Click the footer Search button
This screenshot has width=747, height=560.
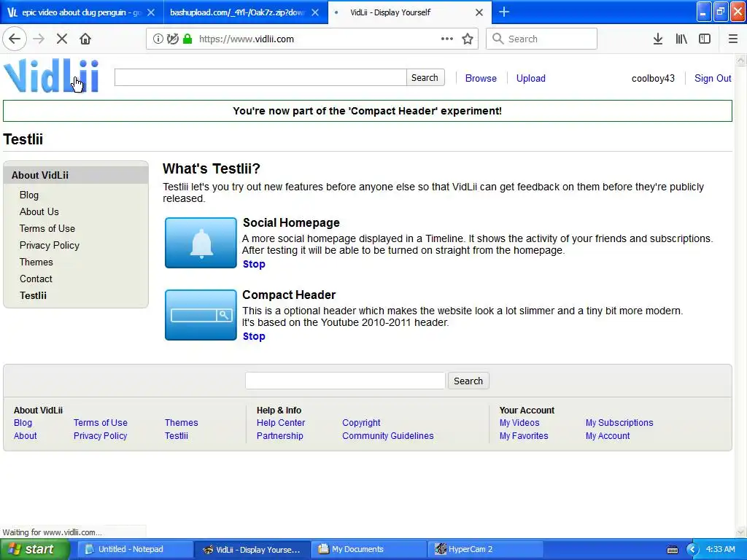click(468, 381)
